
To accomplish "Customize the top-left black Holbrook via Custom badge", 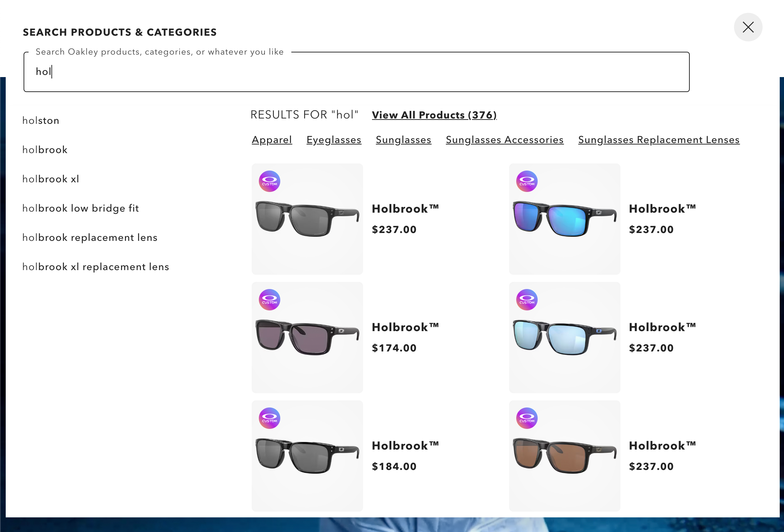I will coord(270,181).
